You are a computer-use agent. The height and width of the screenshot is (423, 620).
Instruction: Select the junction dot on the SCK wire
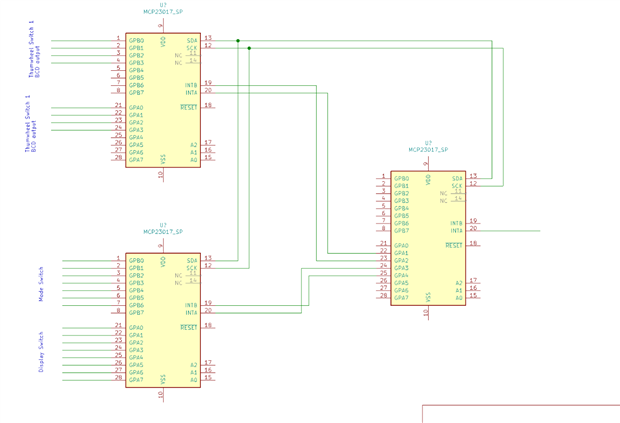[x=249, y=48]
